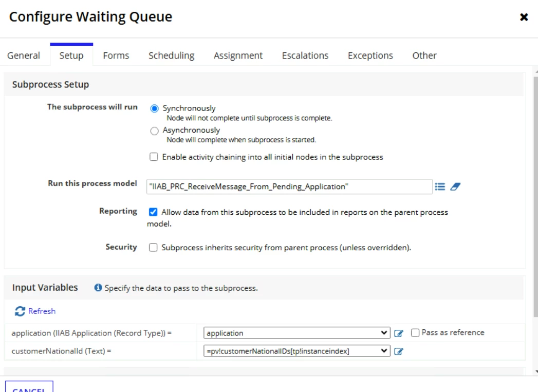Close the Configure Waiting Queue dialog
The image size is (538, 392).
point(524,17)
